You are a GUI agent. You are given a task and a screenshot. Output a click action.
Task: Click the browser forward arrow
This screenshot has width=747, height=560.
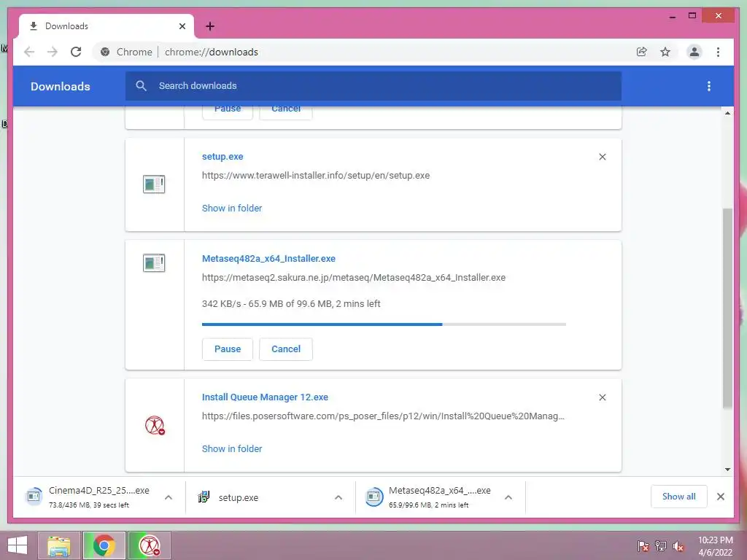point(53,52)
